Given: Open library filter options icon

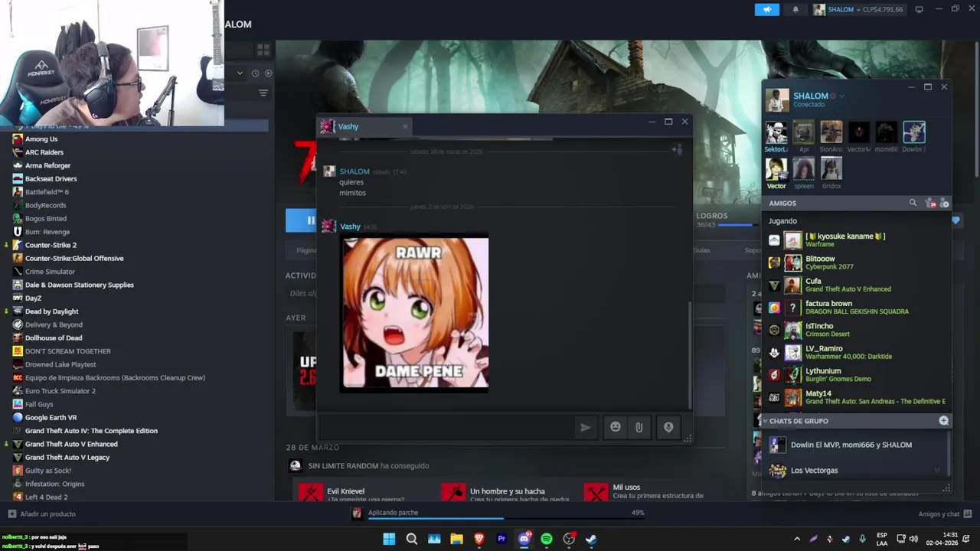Looking at the screenshot, I should point(263,93).
